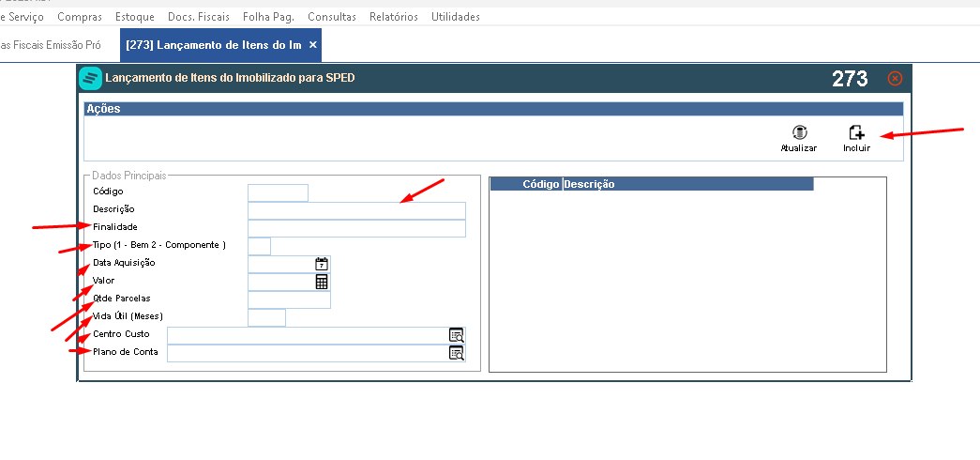The width and height of the screenshot is (980, 460).
Task: Open the calculator for the Valor field
Action: (x=322, y=282)
